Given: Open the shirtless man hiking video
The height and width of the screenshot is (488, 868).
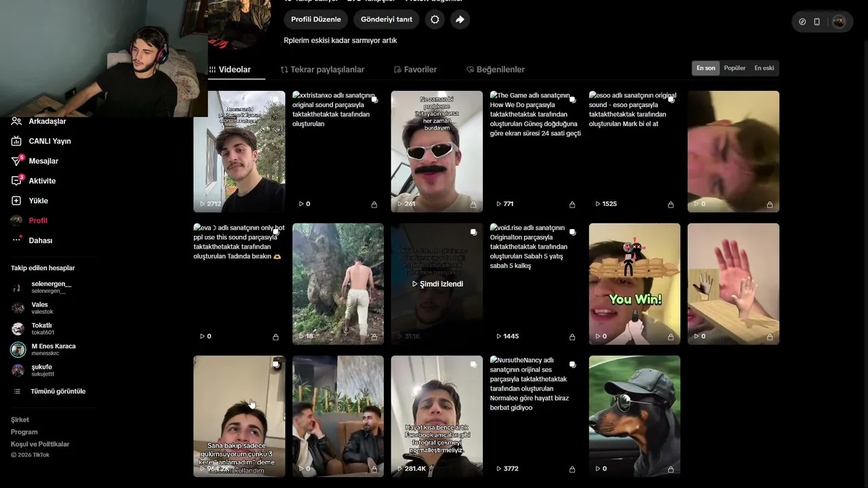Looking at the screenshot, I should 338,284.
